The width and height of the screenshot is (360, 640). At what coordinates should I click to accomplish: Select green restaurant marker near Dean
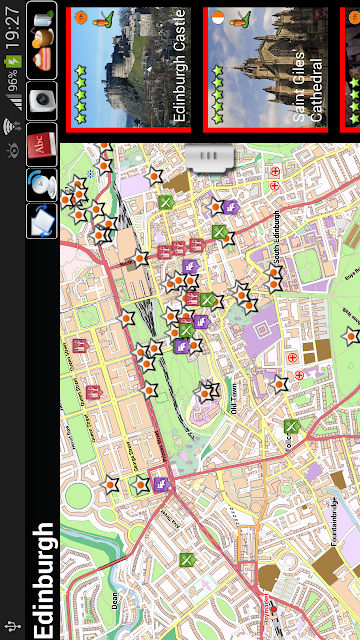(x=187, y=560)
